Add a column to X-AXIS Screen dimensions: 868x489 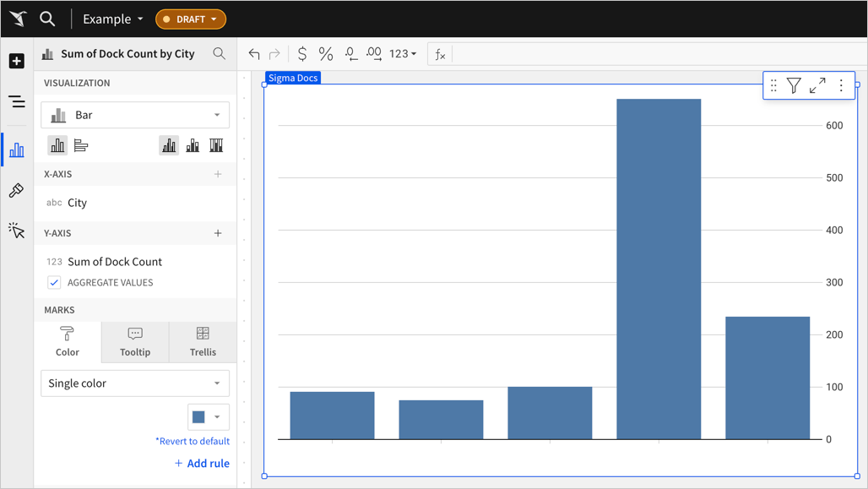(218, 174)
